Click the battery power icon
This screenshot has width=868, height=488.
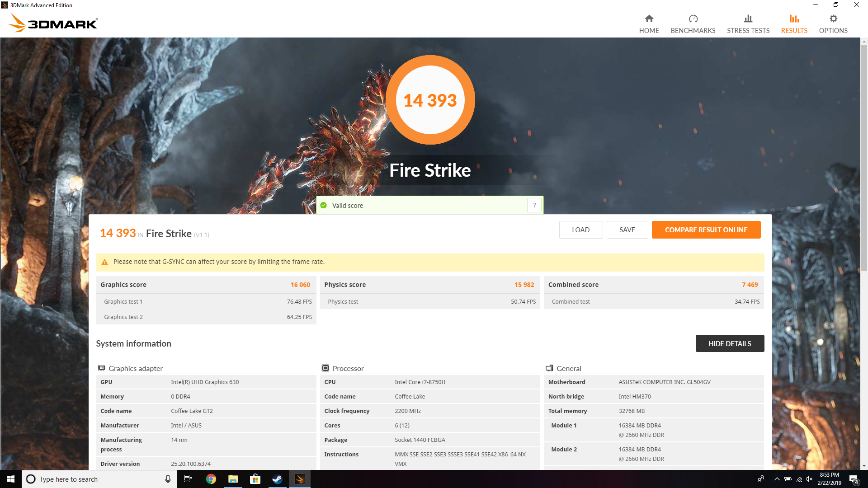[x=788, y=479]
